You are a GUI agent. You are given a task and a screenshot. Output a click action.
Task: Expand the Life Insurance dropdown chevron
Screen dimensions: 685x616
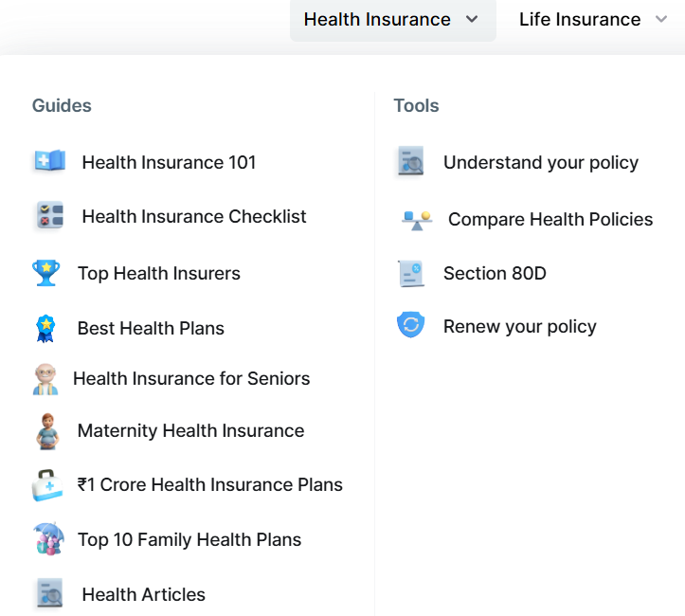(661, 19)
